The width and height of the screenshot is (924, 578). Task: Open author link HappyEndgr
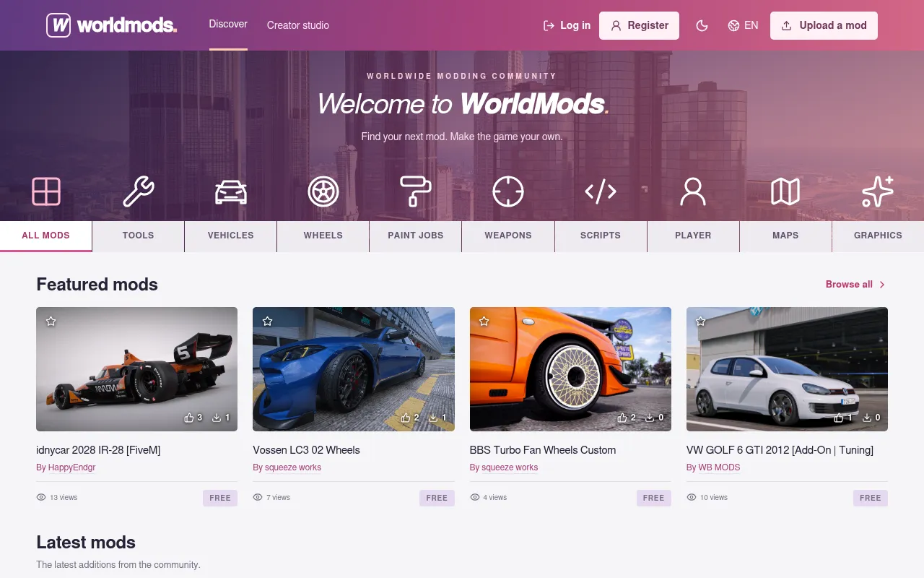[72, 467]
